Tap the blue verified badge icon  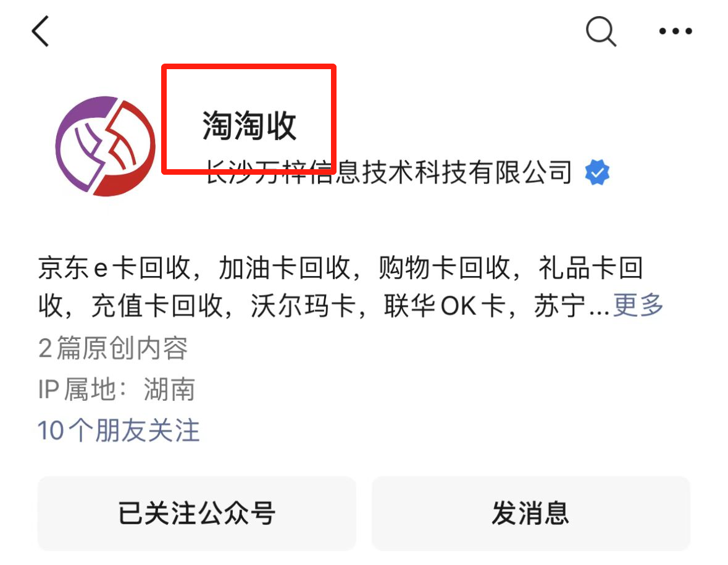[x=597, y=172]
